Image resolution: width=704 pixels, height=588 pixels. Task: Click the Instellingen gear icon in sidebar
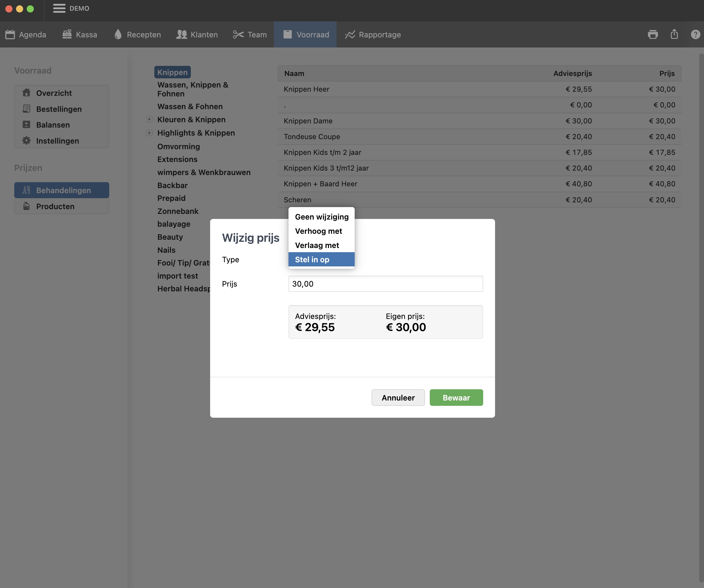[x=26, y=141]
